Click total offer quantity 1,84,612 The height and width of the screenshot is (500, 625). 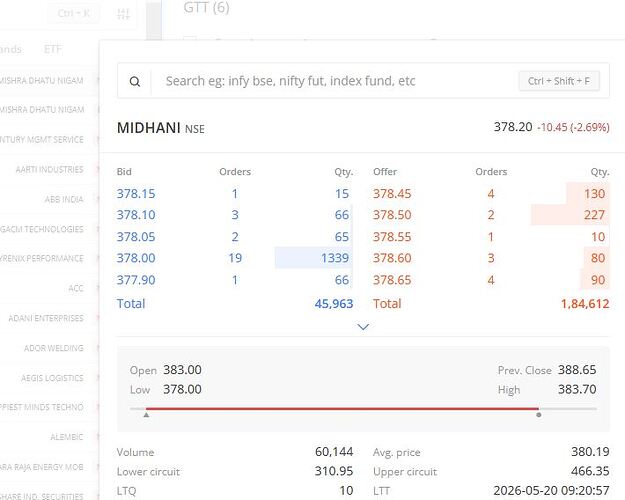coord(585,304)
